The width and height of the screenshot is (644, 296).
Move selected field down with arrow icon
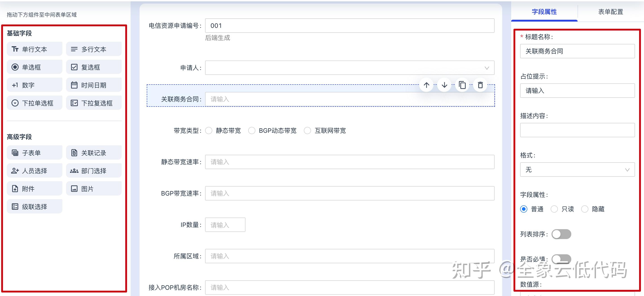pos(444,85)
